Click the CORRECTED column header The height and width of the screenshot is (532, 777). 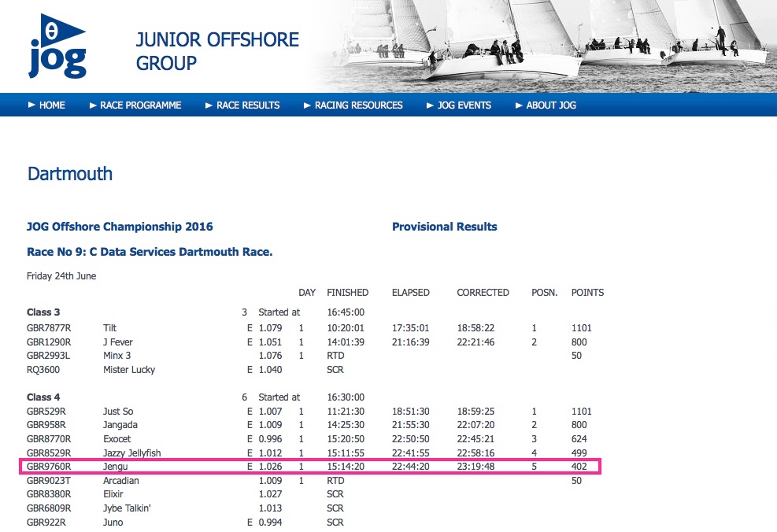(483, 292)
